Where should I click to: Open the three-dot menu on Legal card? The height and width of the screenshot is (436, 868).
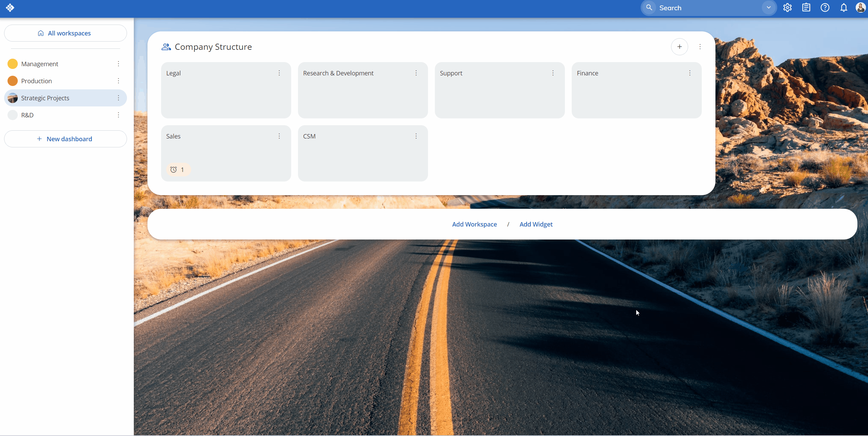[279, 73]
